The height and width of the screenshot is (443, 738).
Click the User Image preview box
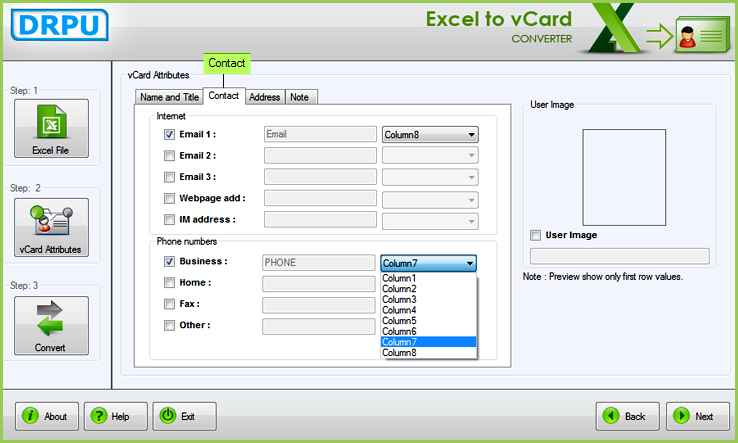click(624, 177)
